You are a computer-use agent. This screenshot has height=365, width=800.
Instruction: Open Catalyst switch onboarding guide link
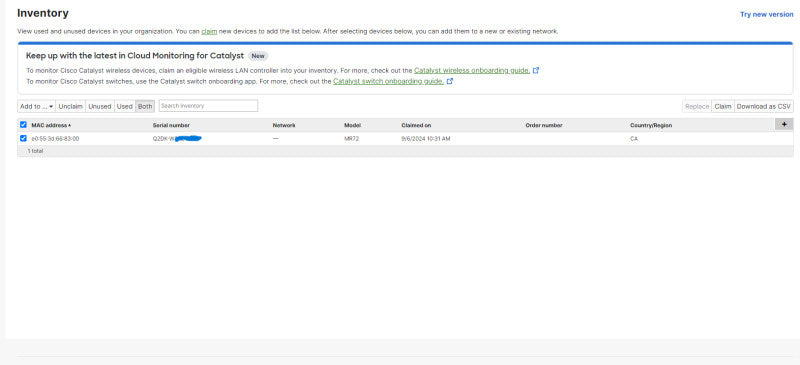coord(388,81)
